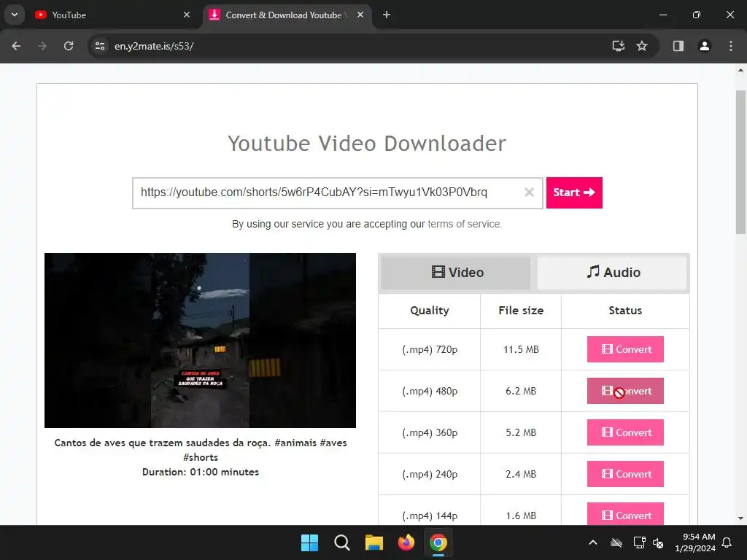Click the Quality column header

(430, 311)
